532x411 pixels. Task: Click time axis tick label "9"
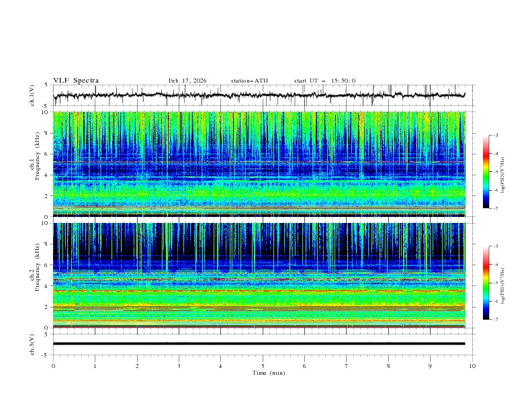(430, 366)
